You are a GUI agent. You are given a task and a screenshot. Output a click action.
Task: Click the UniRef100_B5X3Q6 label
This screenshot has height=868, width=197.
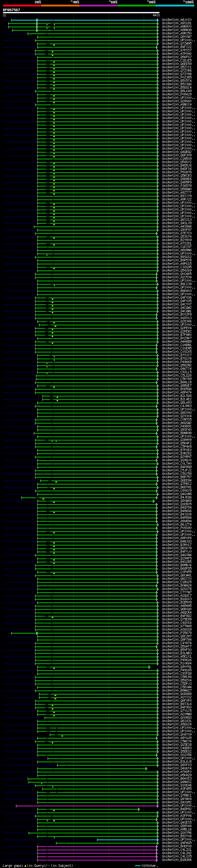pyautogui.click(x=176, y=84)
